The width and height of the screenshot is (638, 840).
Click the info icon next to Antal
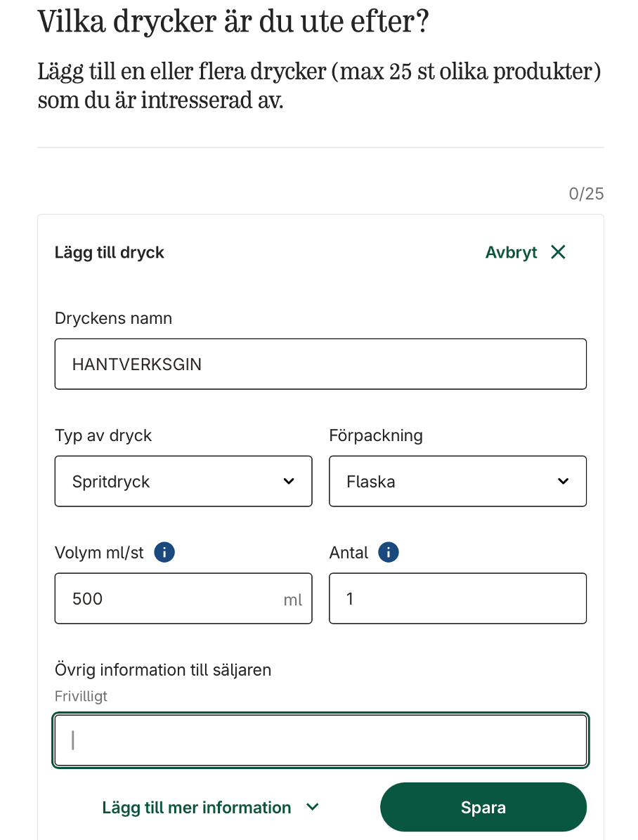(388, 553)
